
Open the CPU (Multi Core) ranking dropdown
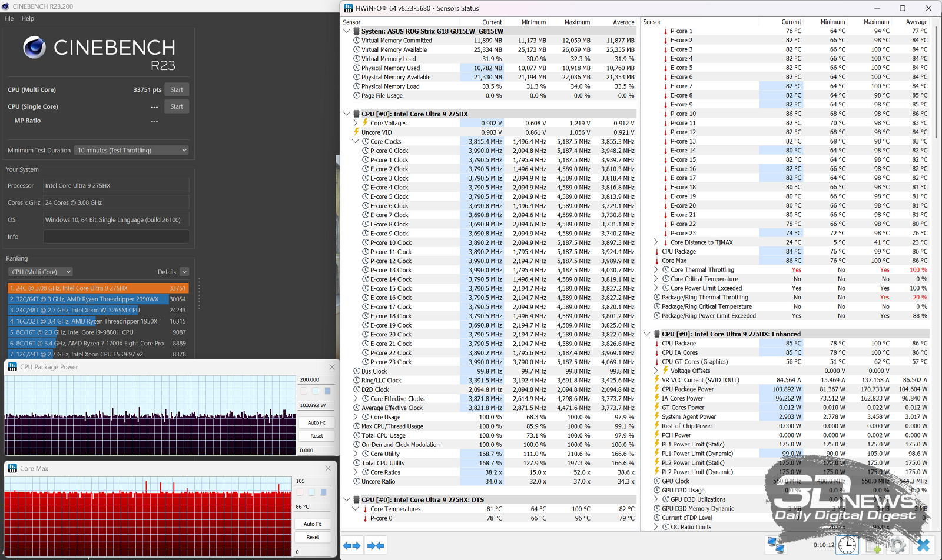pyautogui.click(x=41, y=272)
